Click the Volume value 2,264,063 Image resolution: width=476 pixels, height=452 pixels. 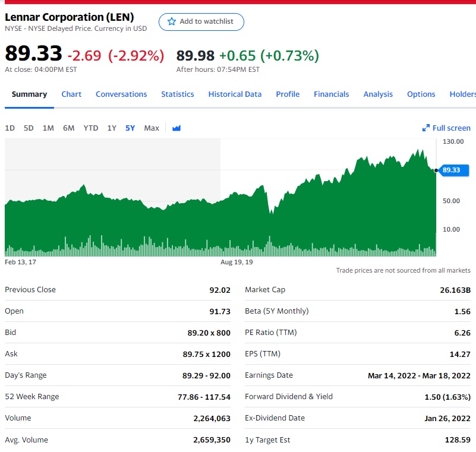pyautogui.click(x=212, y=419)
